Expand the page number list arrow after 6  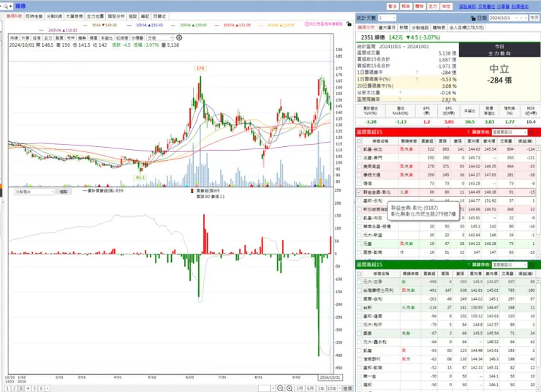47,388
